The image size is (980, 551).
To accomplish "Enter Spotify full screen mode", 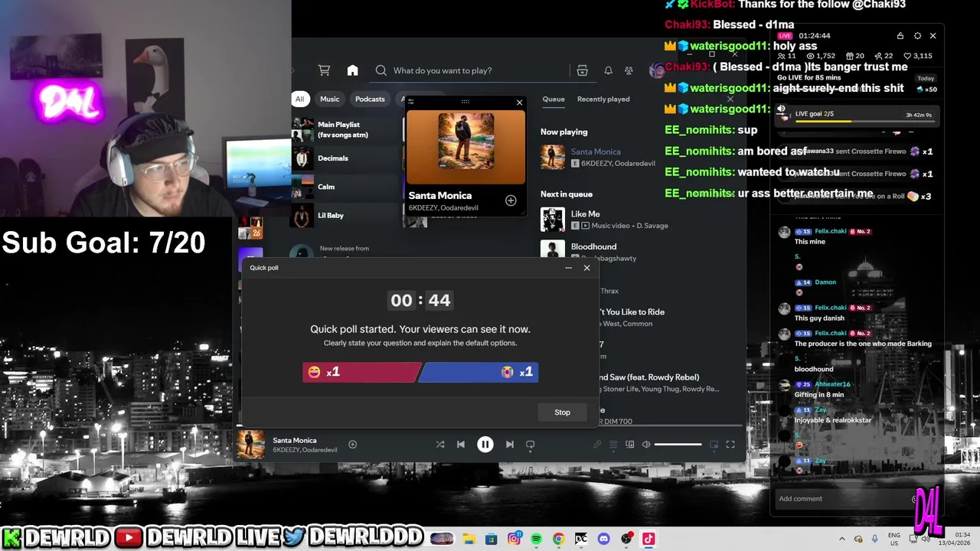I will pos(730,445).
